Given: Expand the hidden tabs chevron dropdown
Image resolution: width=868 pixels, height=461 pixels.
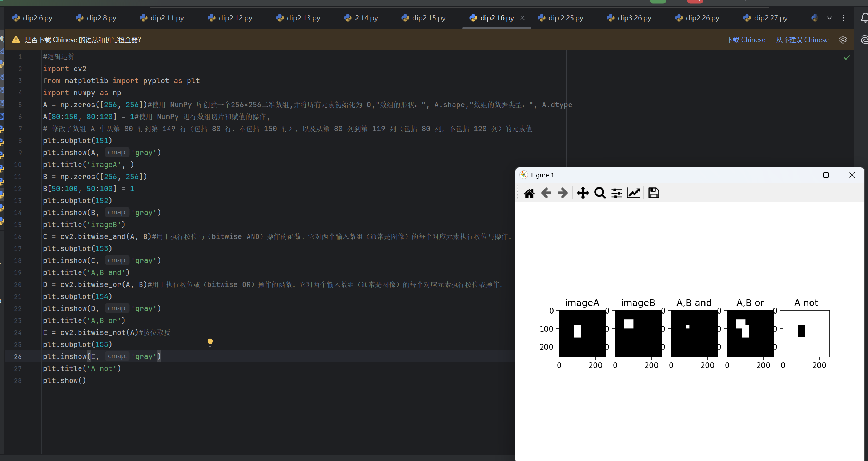Looking at the screenshot, I should tap(829, 18).
